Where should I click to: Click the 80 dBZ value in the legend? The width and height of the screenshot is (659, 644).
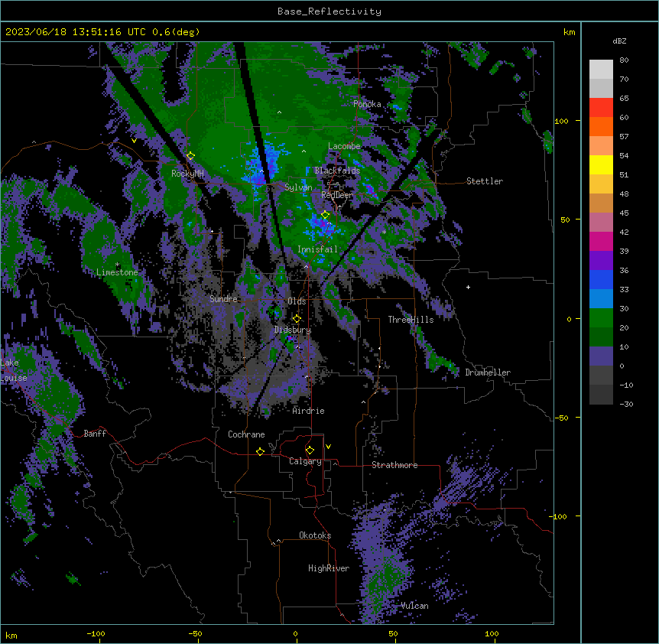(x=624, y=60)
